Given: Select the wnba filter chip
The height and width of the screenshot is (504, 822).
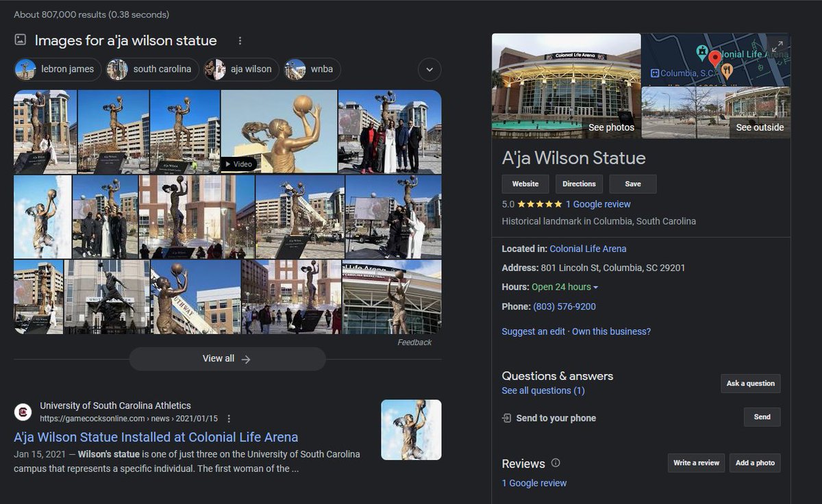Looking at the screenshot, I should [312, 69].
